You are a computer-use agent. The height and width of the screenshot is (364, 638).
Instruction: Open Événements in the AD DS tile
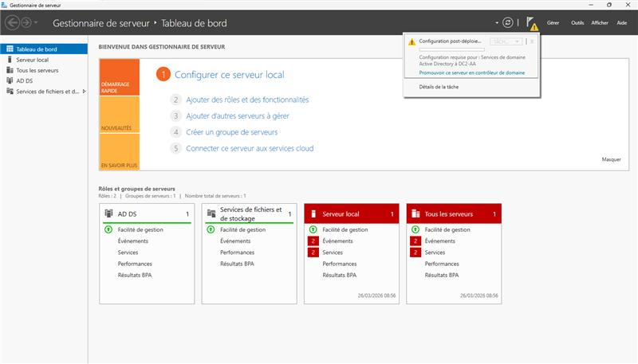point(133,241)
